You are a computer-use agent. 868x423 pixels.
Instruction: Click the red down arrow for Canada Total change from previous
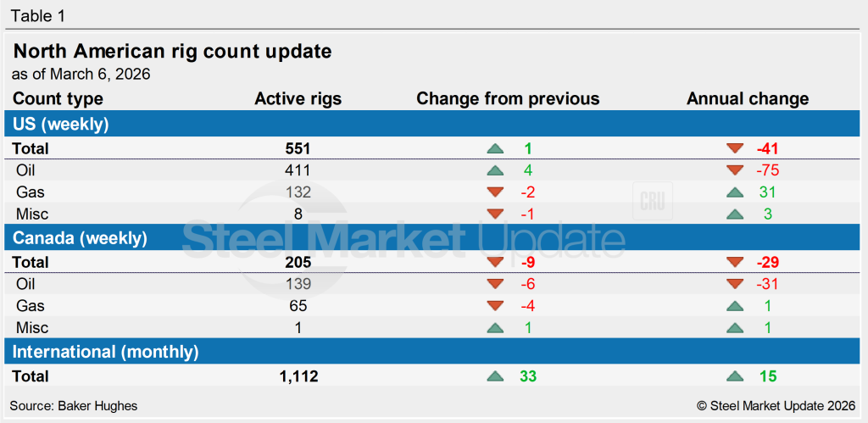click(495, 263)
